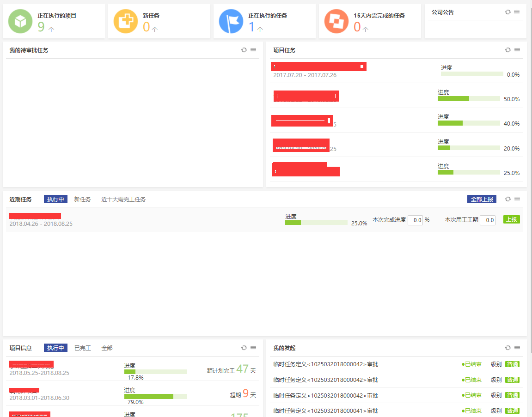Viewport: 532px width, 417px height.
Task: Show 全部 projects in 项目信息
Action: pyautogui.click(x=107, y=348)
